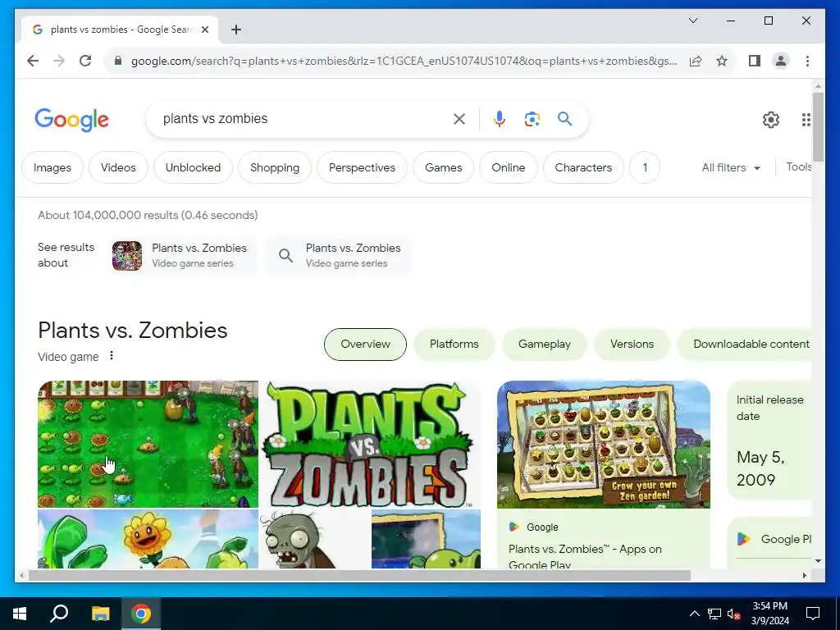Click the scroll right arrow

(804, 575)
